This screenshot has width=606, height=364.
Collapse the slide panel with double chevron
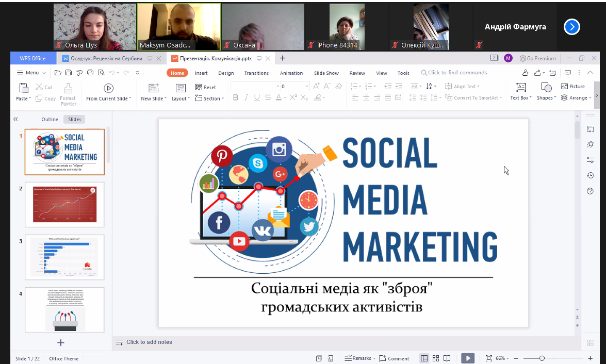[x=15, y=119]
